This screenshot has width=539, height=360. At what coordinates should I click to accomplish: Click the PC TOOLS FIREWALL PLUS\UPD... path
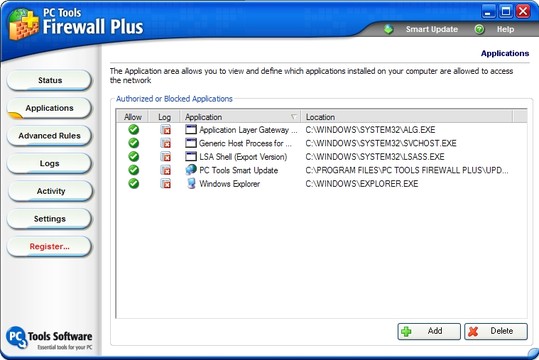407,170
